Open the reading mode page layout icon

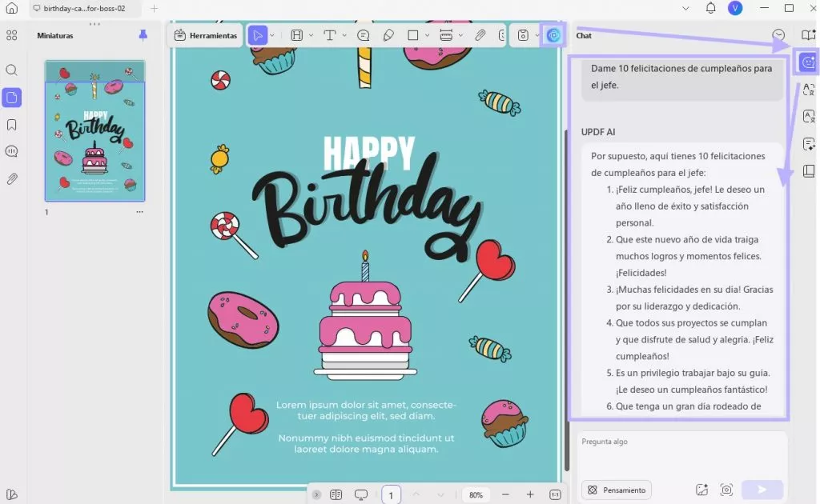coord(336,494)
